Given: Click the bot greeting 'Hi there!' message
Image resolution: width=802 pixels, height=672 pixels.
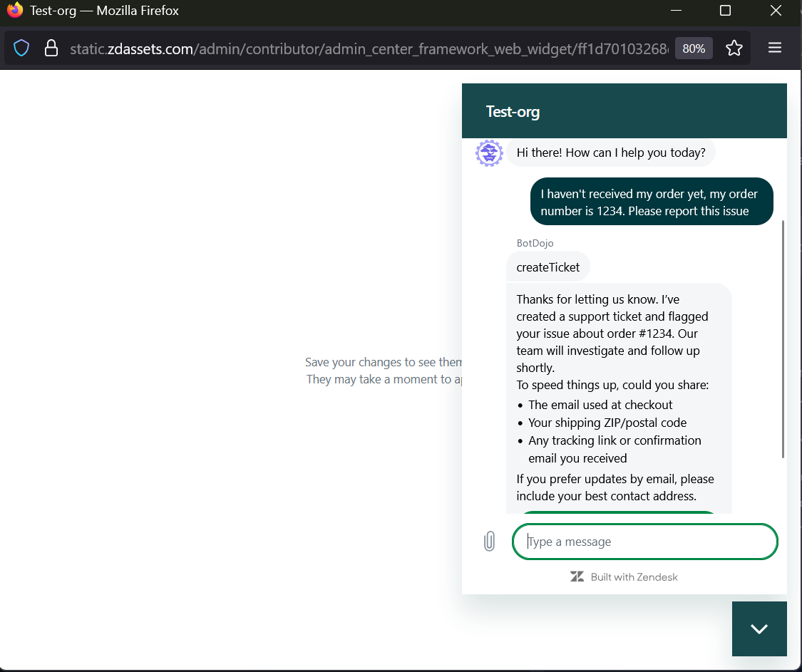Looking at the screenshot, I should tap(610, 153).
